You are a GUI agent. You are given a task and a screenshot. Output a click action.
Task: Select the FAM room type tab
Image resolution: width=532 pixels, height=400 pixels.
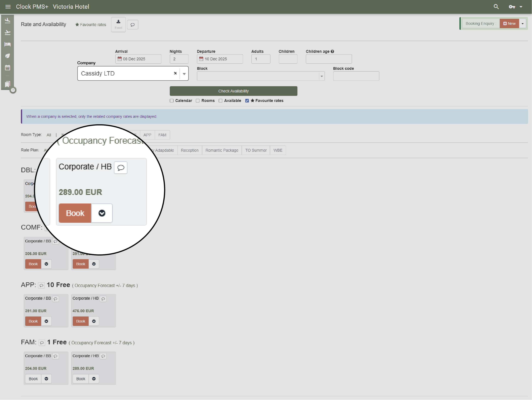[162, 135]
